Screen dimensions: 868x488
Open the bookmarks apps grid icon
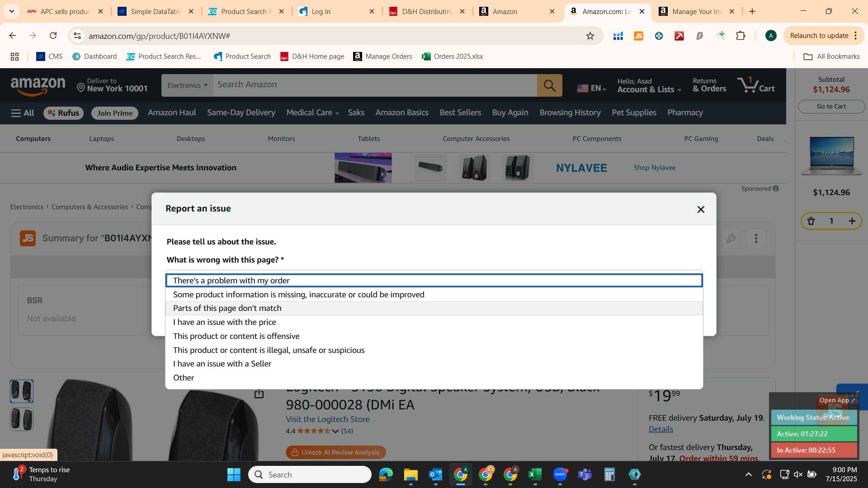pyautogui.click(x=14, y=56)
